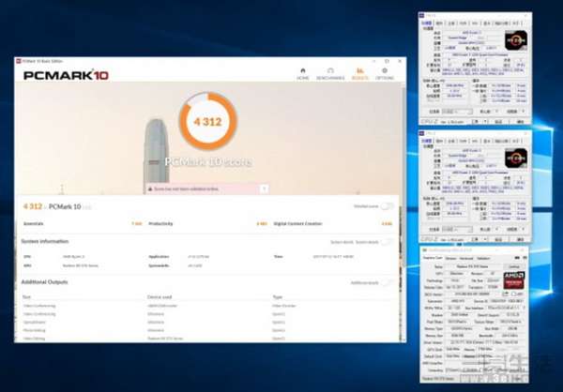
Task: Open the Benchmarks section in PCMark 10
Action: pos(330,73)
